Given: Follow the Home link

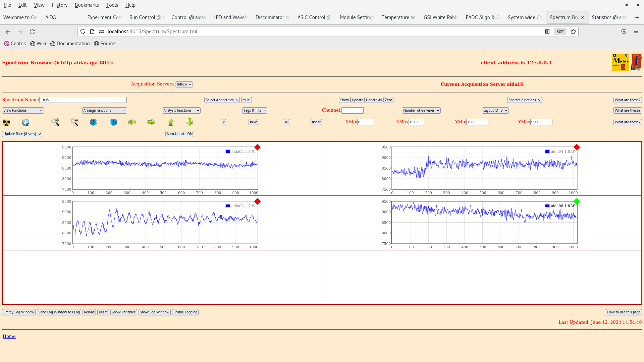Looking at the screenshot, I should [x=9, y=336].
